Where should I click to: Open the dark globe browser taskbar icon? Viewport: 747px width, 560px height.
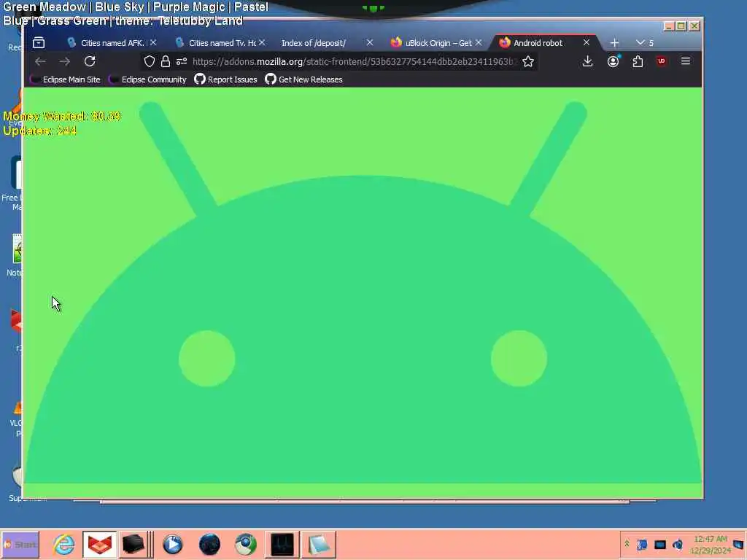(209, 544)
